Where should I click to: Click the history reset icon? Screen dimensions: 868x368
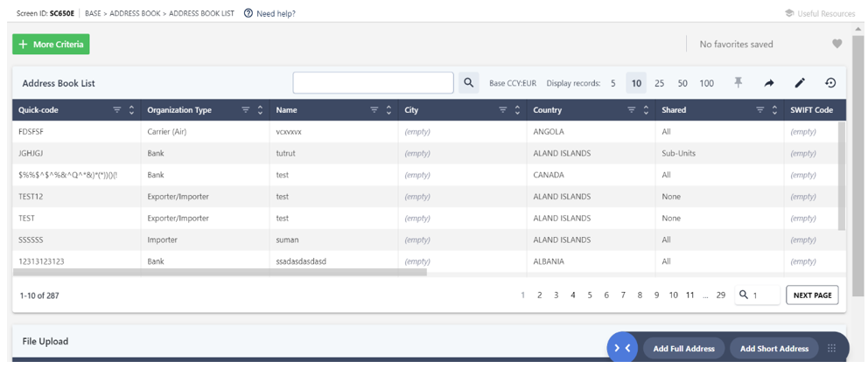pos(830,83)
